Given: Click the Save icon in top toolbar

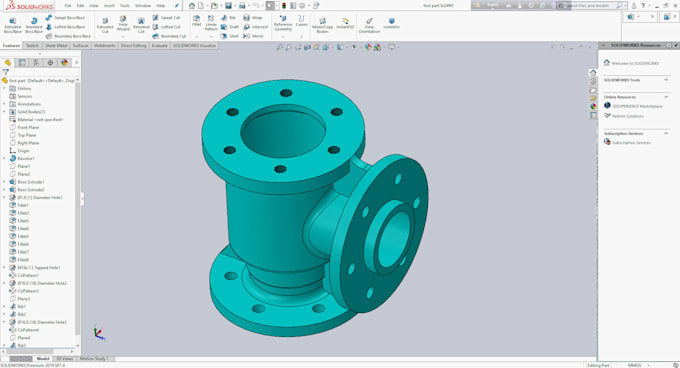Looking at the screenshot, I should pos(228,6).
